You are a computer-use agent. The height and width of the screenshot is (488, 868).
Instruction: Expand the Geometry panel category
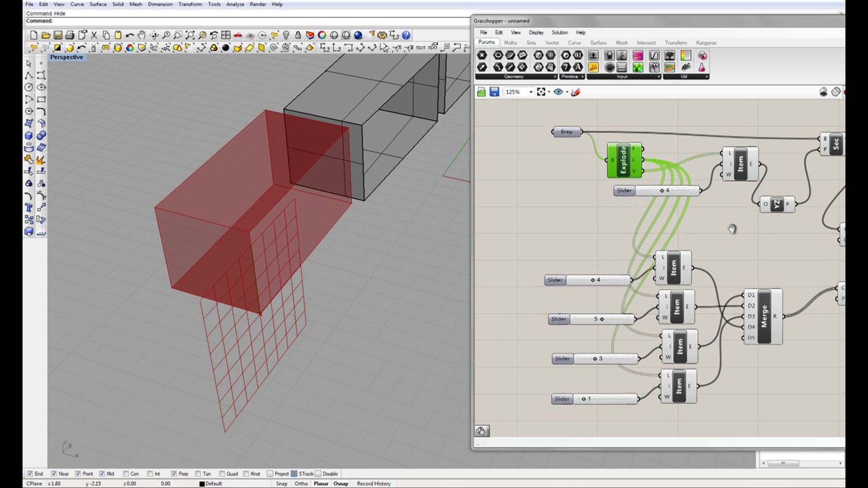tap(555, 77)
